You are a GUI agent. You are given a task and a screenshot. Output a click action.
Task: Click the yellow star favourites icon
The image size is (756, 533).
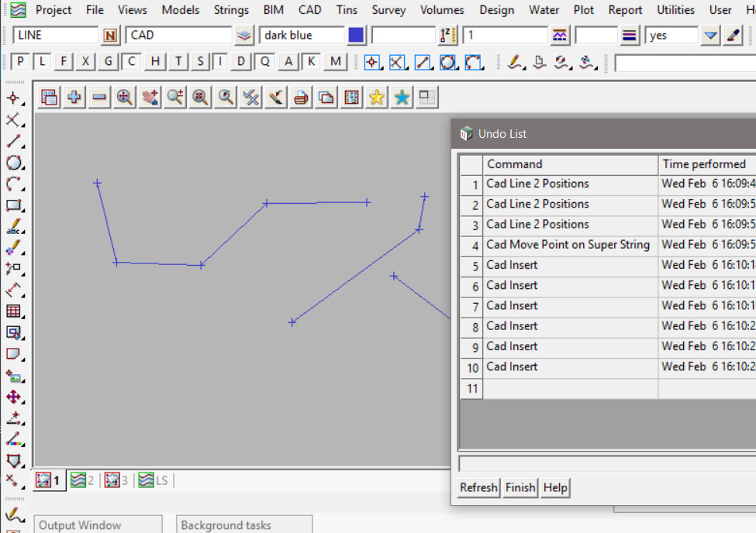(377, 98)
